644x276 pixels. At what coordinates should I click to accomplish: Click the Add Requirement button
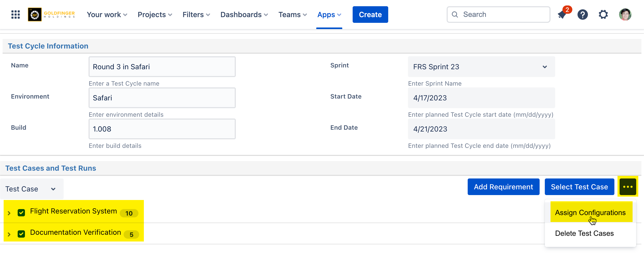(503, 187)
